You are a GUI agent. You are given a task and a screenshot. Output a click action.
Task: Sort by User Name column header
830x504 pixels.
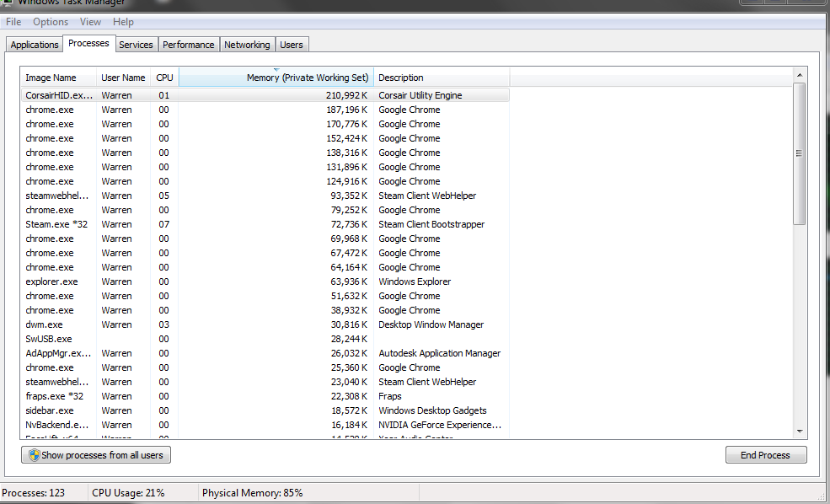pos(124,78)
